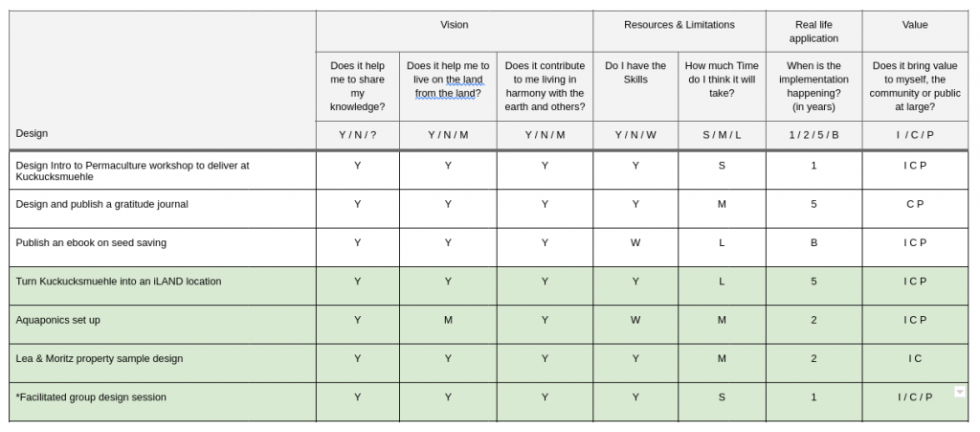Click the 'Aquaponics set up' cell
Screen dimensions: 980x432
coord(58,320)
